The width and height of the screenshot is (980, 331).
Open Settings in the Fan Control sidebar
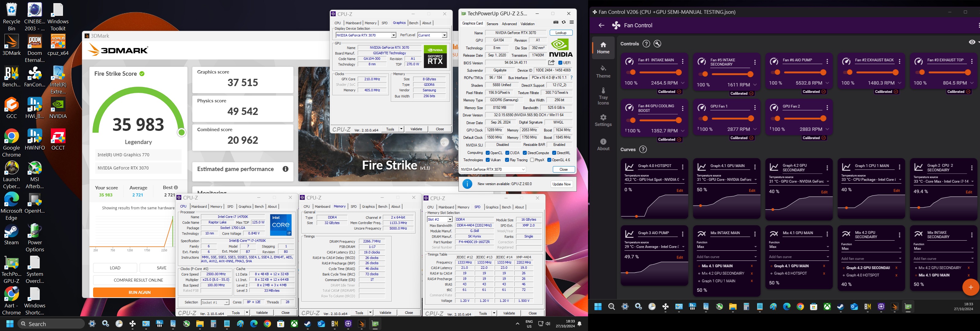point(603,120)
